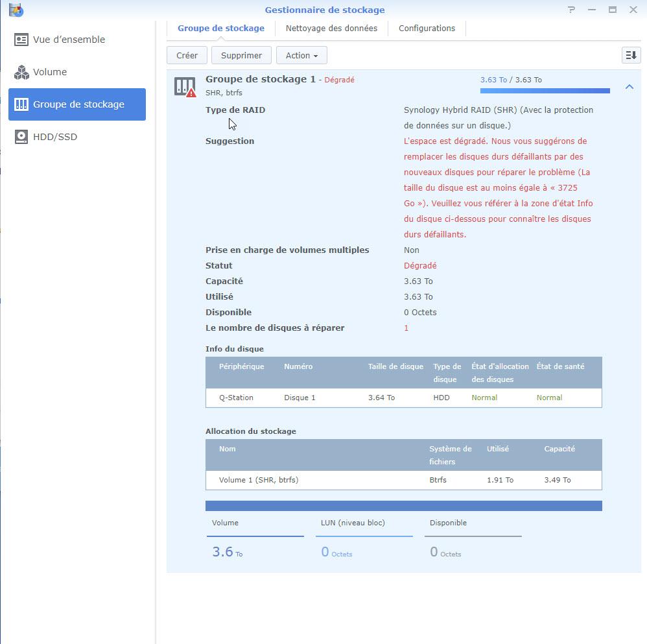Click the Créer button
This screenshot has width=647, height=644.
coord(187,55)
